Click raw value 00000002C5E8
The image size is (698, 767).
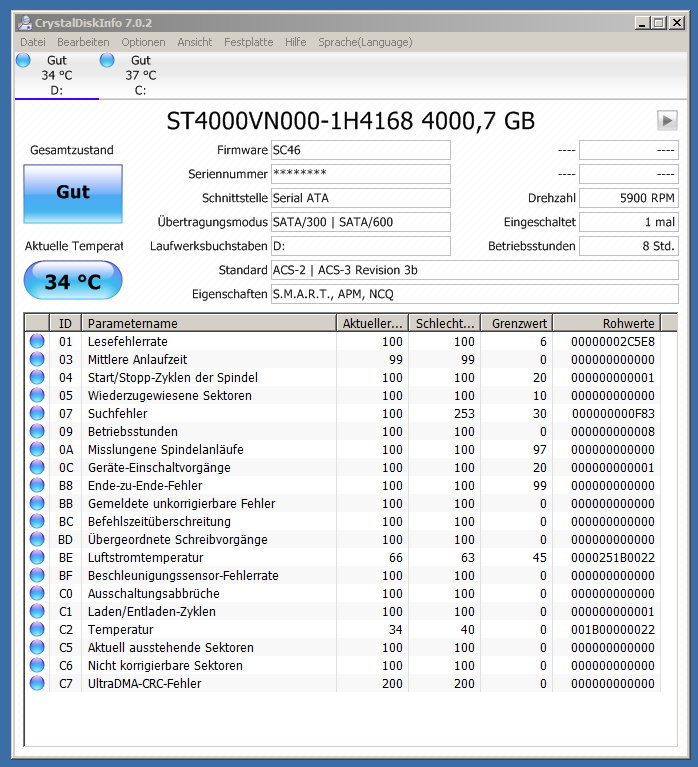click(x=612, y=341)
